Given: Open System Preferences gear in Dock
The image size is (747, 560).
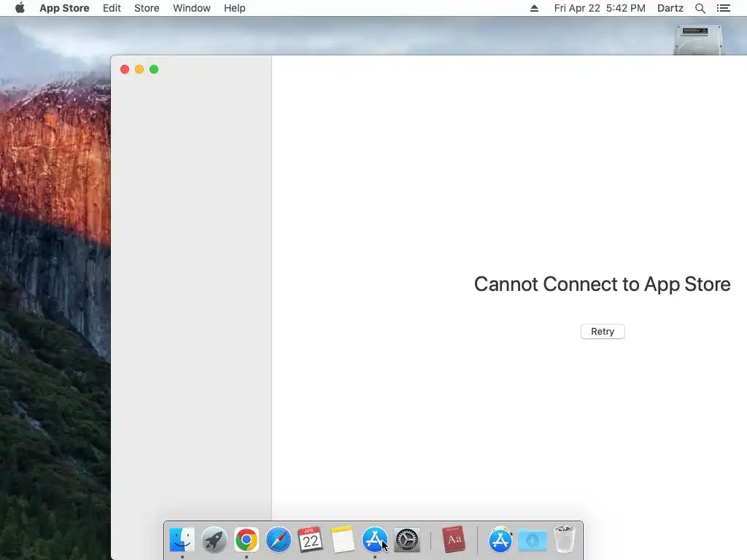Looking at the screenshot, I should click(x=407, y=540).
